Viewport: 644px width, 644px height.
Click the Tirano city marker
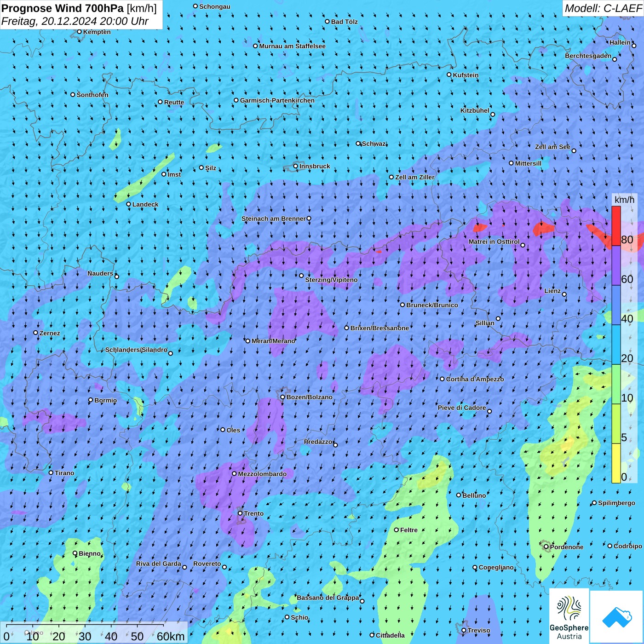click(x=51, y=473)
